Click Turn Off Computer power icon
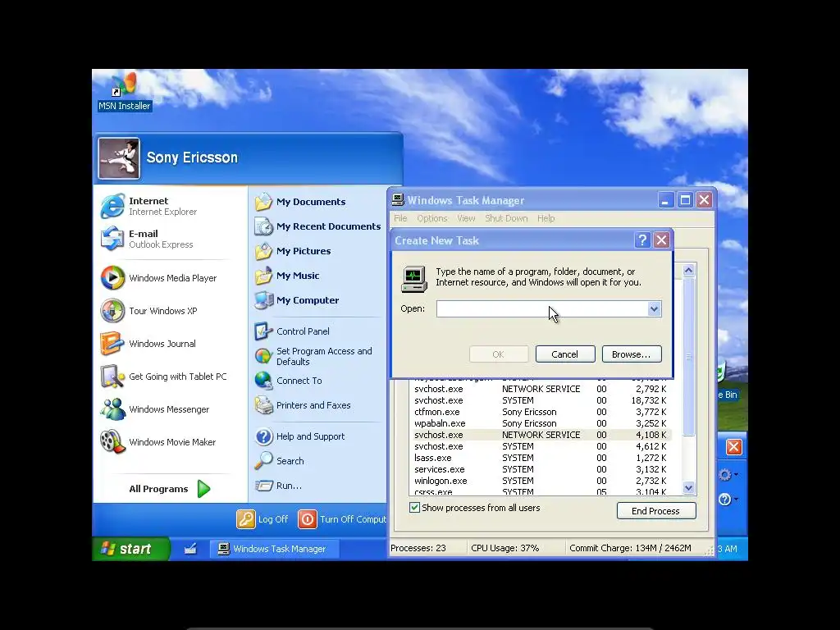Image resolution: width=840 pixels, height=630 pixels. 308,519
